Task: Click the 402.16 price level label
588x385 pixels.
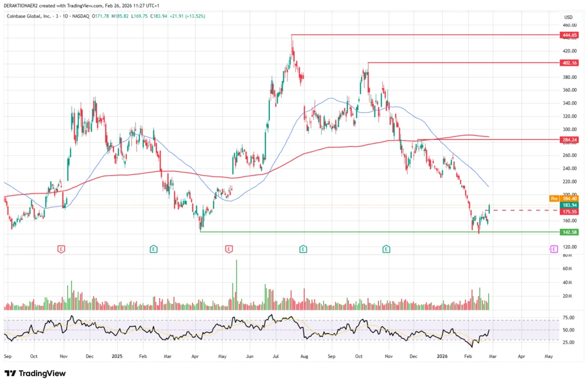Action: pos(569,62)
